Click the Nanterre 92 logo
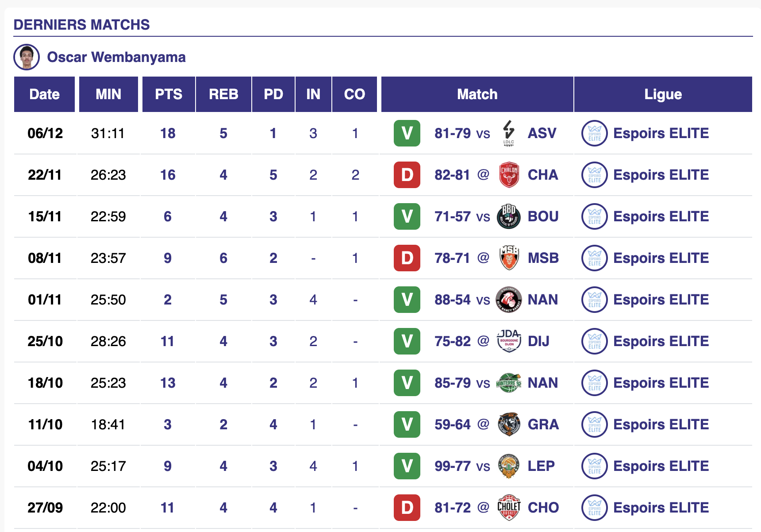This screenshot has height=532, width=761. click(509, 383)
